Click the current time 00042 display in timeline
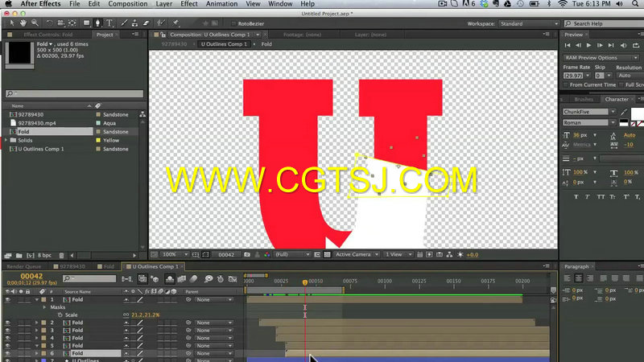The width and height of the screenshot is (644, 362). tap(31, 276)
